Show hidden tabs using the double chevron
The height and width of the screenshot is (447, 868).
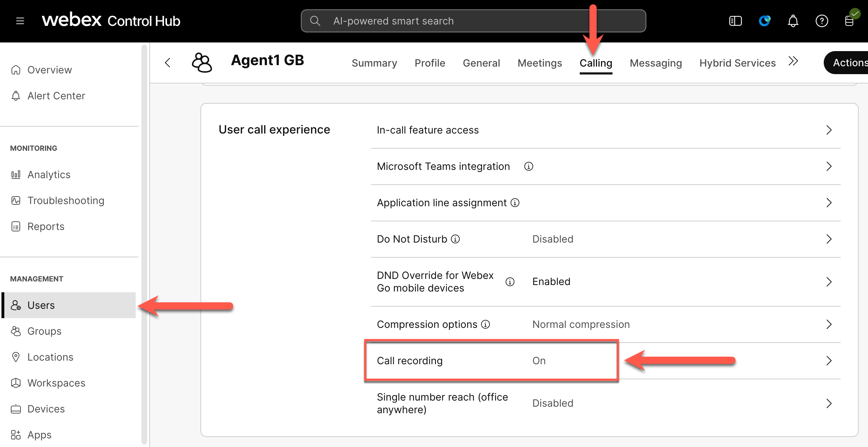click(793, 62)
